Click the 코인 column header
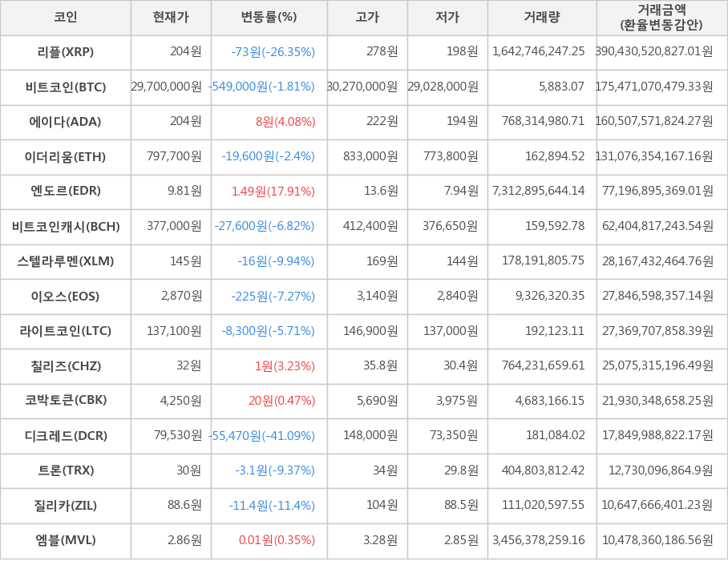The height and width of the screenshot is (561, 728). pos(66,17)
